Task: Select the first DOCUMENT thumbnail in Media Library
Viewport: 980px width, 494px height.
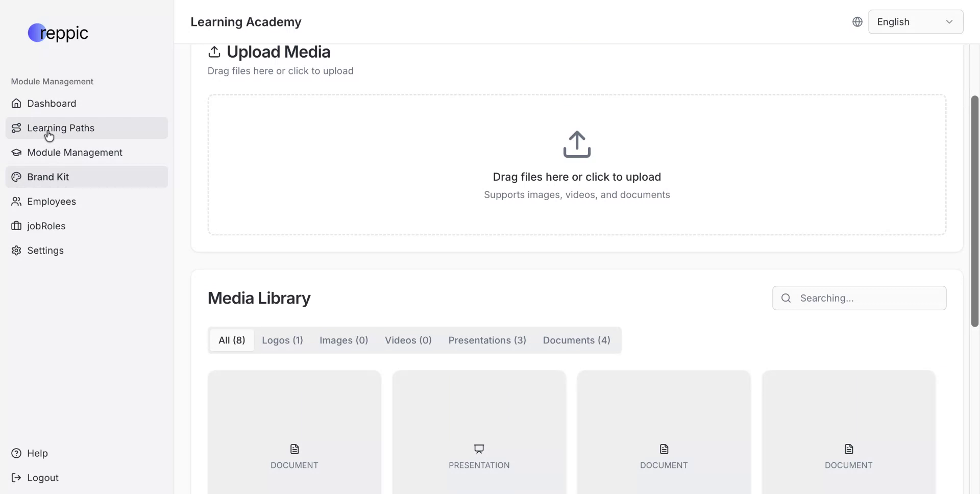Action: [294, 432]
